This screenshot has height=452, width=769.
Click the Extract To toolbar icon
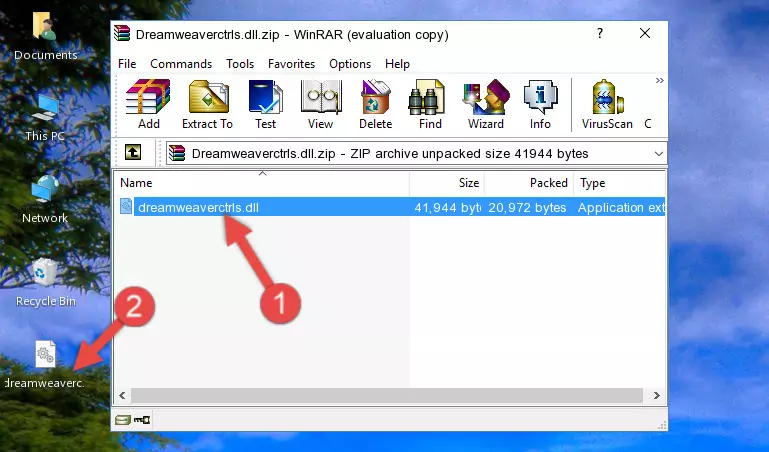coord(207,104)
